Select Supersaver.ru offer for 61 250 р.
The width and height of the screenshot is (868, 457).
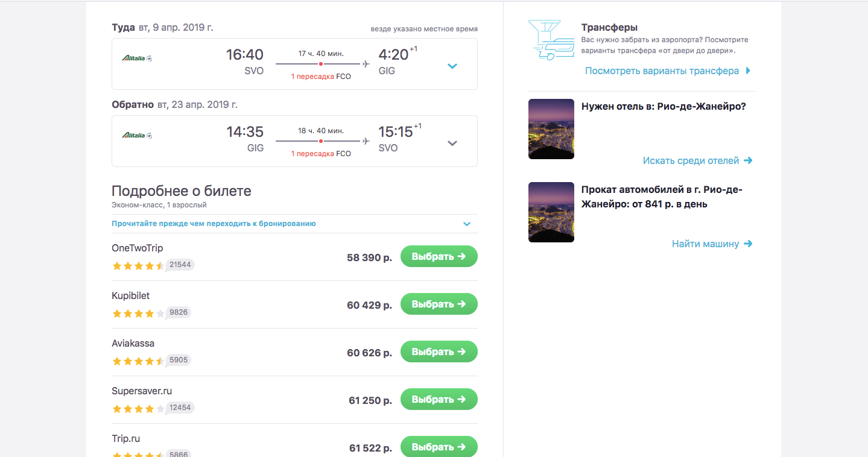pyautogui.click(x=439, y=400)
